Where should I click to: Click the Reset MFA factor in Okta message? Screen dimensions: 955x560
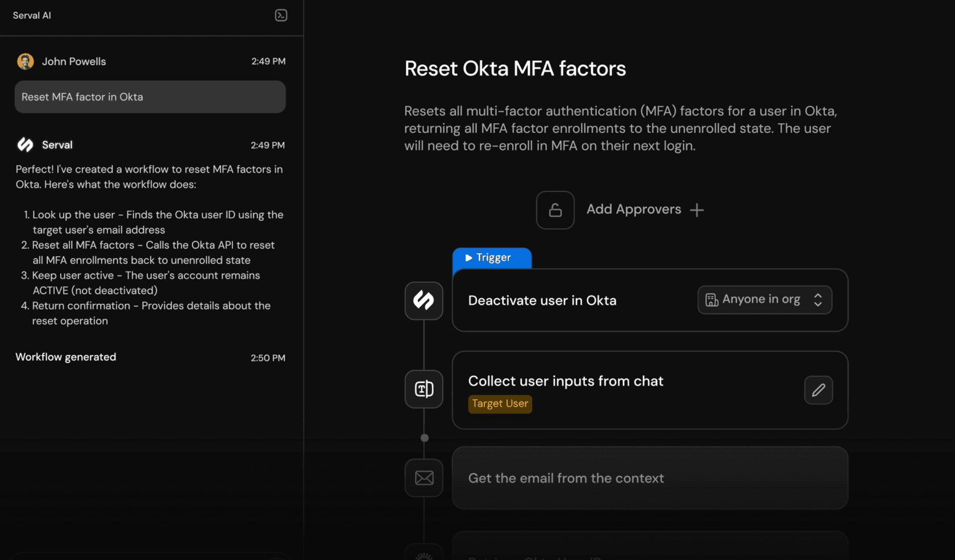150,97
